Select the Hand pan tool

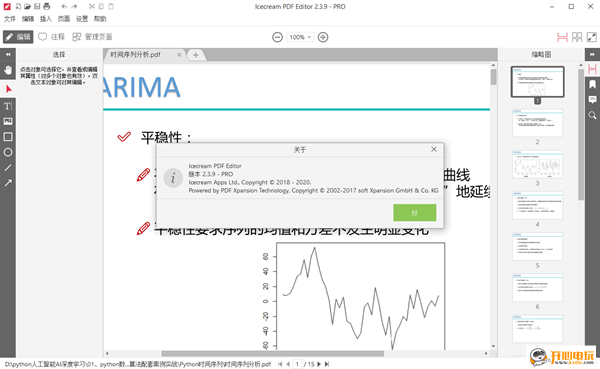click(8, 70)
